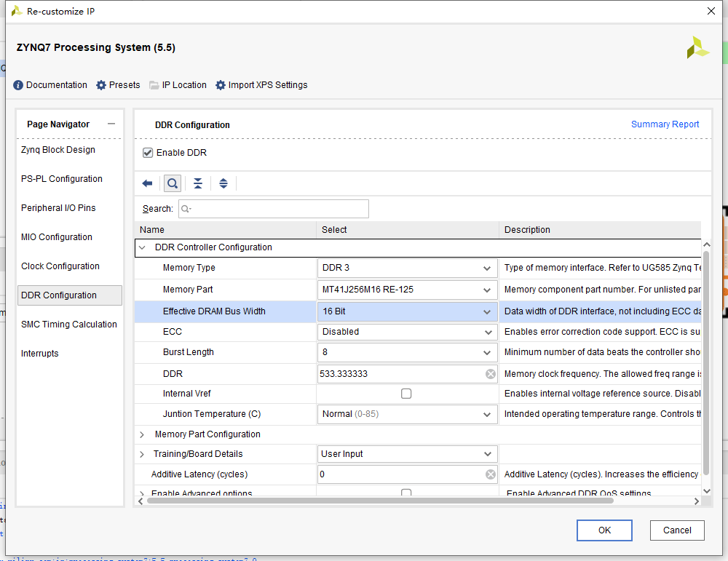Click the expand all toolbar icon
The width and height of the screenshot is (728, 561).
point(223,184)
